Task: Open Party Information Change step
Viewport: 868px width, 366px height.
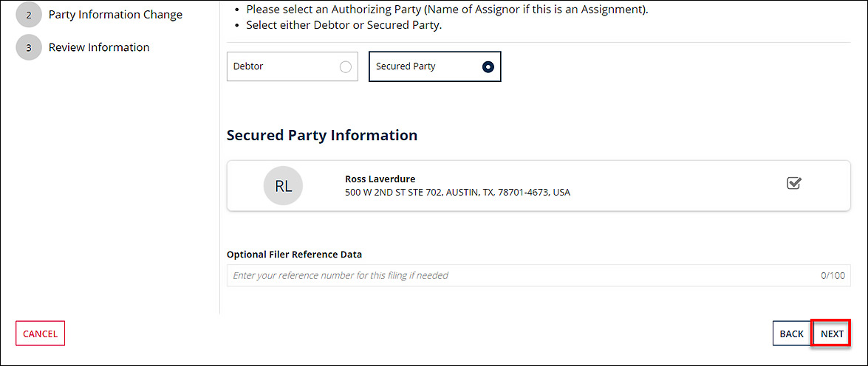Action: click(115, 15)
